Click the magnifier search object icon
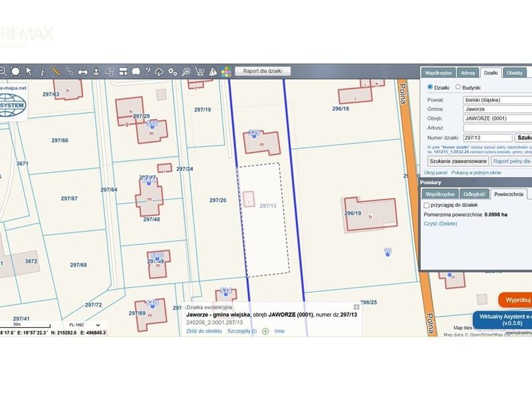This screenshot has width=532, height=399. click(186, 72)
